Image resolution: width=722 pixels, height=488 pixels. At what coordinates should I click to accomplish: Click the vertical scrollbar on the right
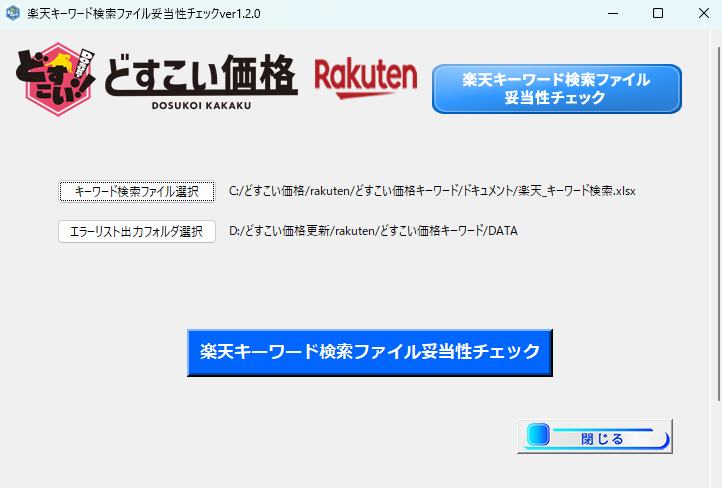(x=718, y=223)
